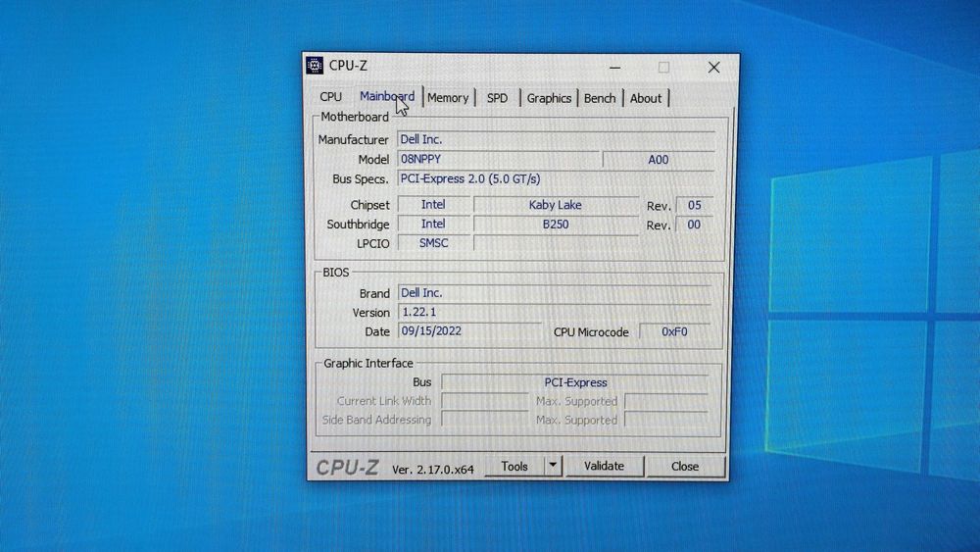Click the Kaby Lake chipset value
Image resolution: width=980 pixels, height=552 pixels.
click(555, 204)
